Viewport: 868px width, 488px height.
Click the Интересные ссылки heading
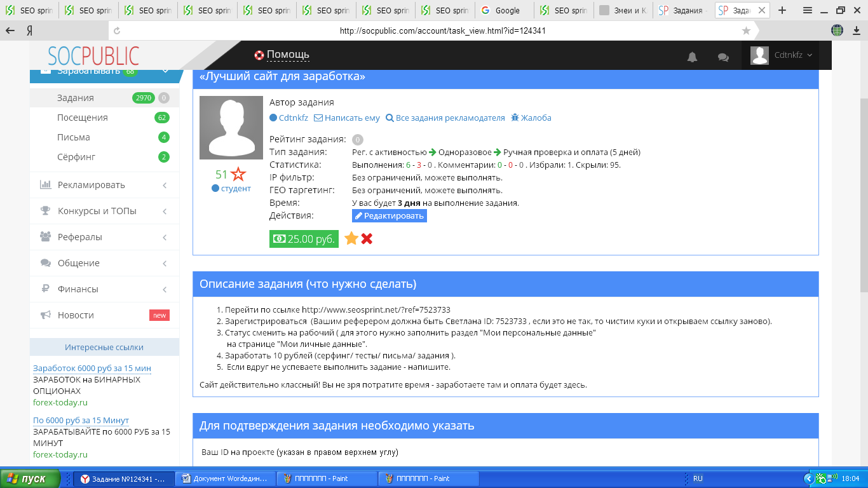pyautogui.click(x=104, y=347)
